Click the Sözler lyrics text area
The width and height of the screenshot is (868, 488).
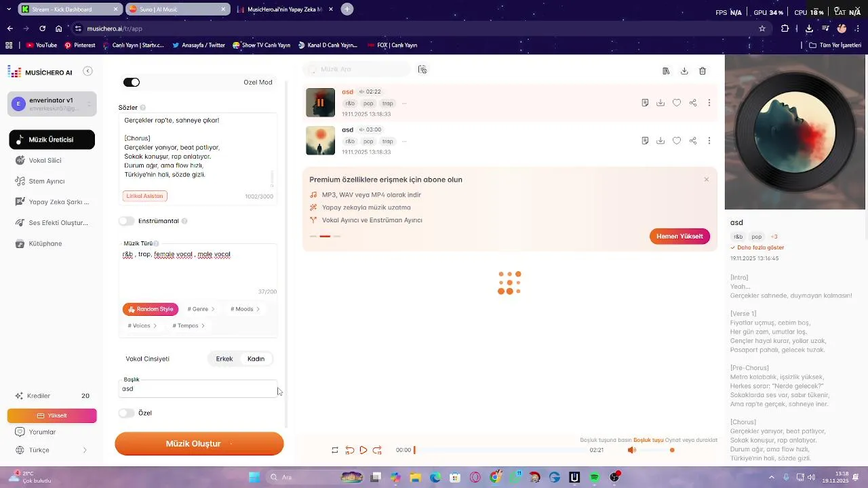pyautogui.click(x=198, y=150)
